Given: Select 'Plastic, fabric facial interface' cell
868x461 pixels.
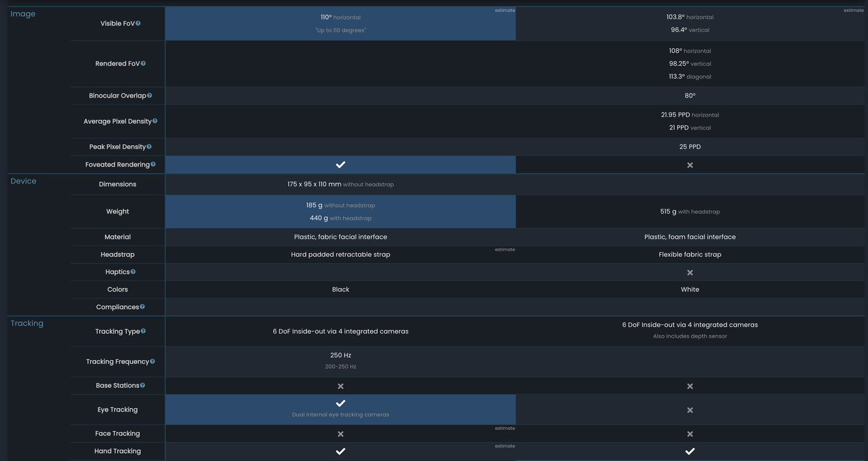Looking at the screenshot, I should point(340,237).
